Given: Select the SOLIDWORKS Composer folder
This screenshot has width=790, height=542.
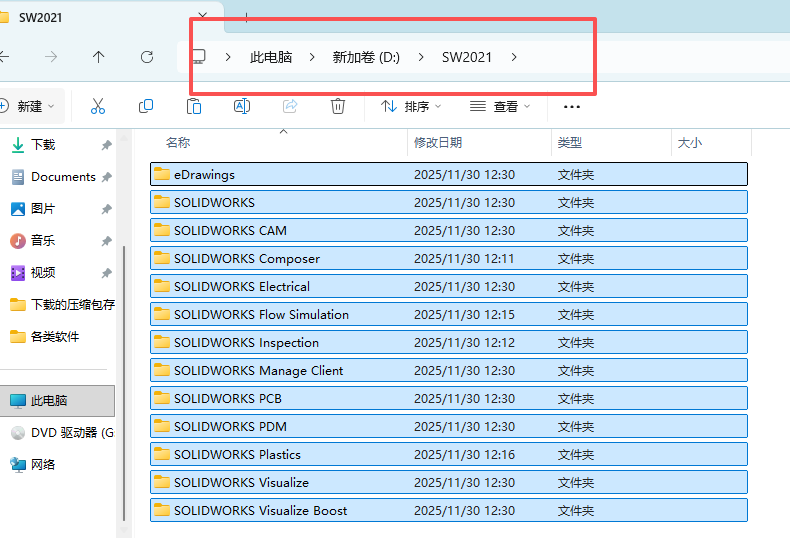Looking at the screenshot, I should [x=449, y=258].
